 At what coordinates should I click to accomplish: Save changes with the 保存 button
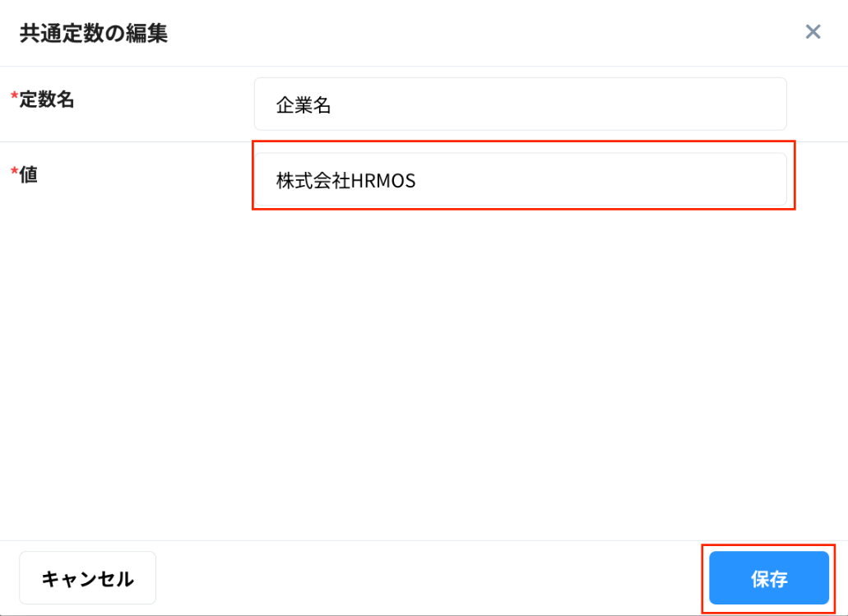[x=768, y=578]
